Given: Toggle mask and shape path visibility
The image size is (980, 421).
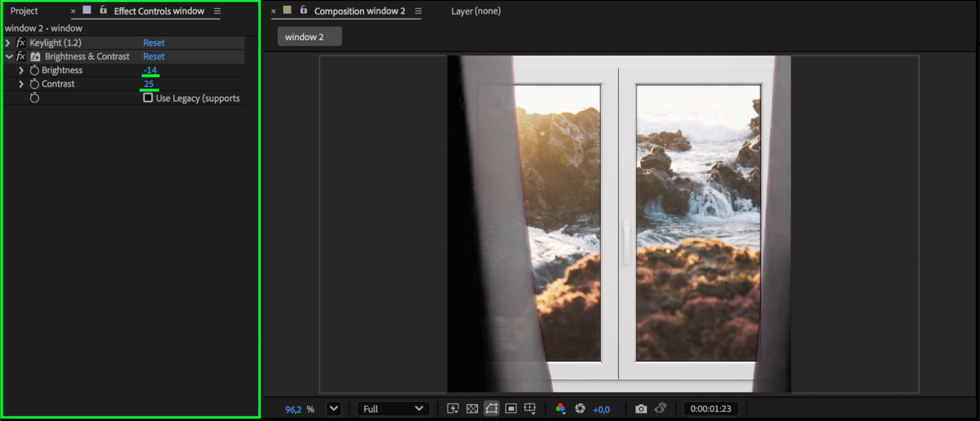Looking at the screenshot, I should point(491,409).
